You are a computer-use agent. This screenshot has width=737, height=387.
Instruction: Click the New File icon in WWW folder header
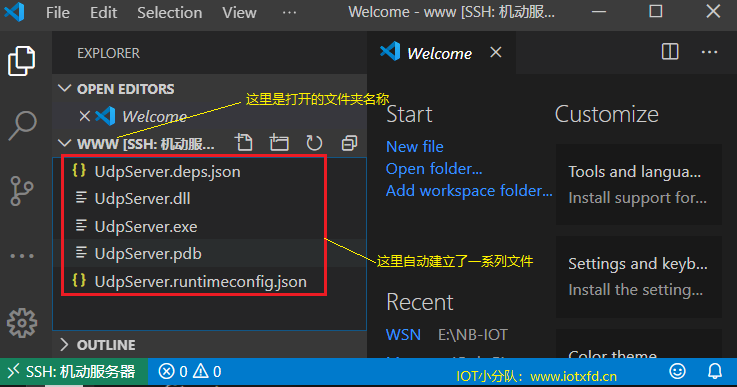click(244, 142)
